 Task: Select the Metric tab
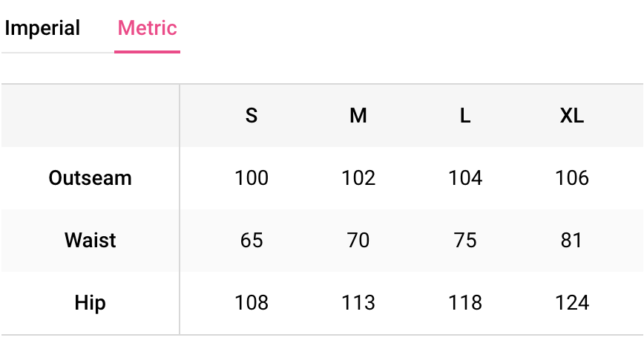coord(147,29)
